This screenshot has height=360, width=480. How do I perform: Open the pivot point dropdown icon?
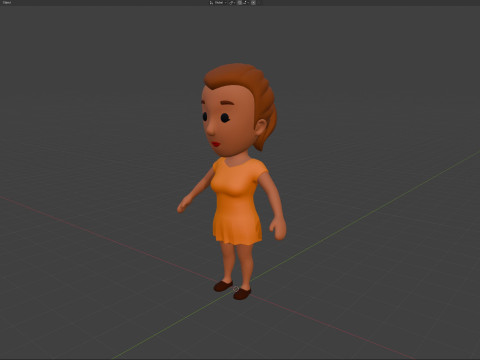point(232,2)
